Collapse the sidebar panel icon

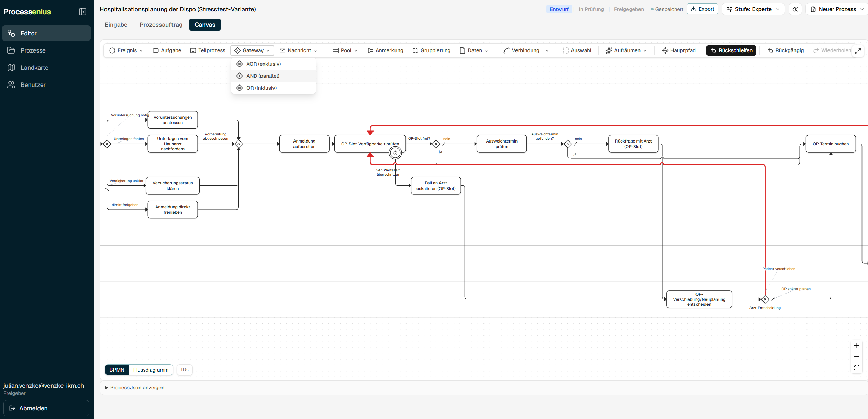tap(82, 12)
